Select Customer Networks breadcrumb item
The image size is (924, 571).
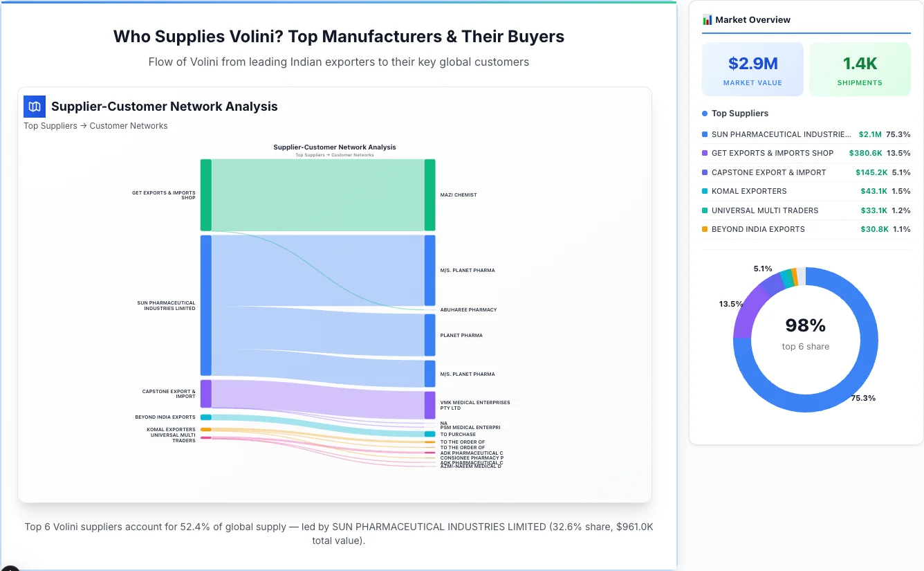coord(128,125)
